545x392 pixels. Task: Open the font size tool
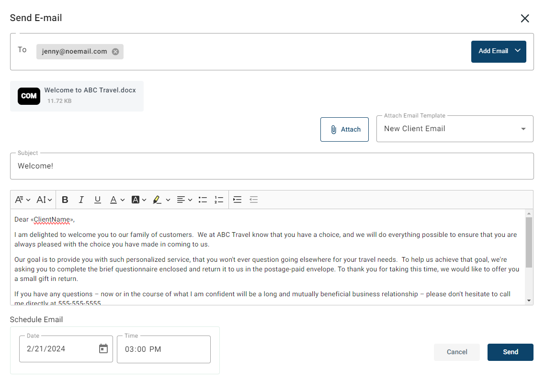41,200
